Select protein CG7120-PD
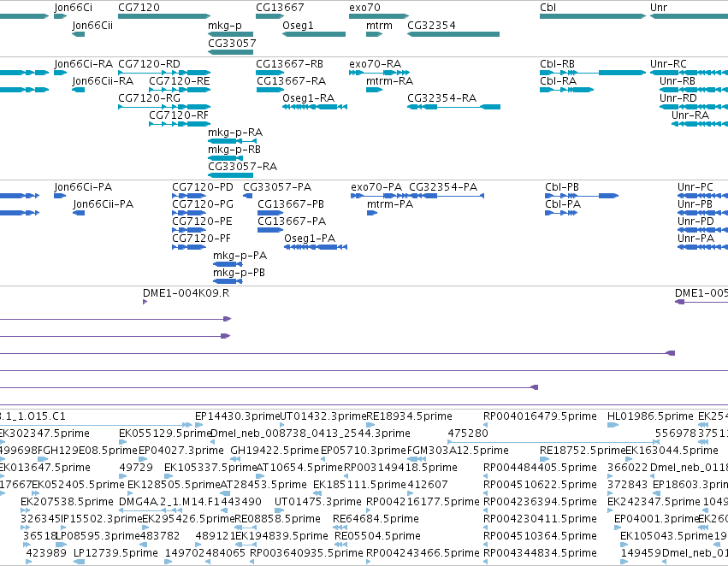Viewport: 728px width, 566px height. click(x=203, y=187)
